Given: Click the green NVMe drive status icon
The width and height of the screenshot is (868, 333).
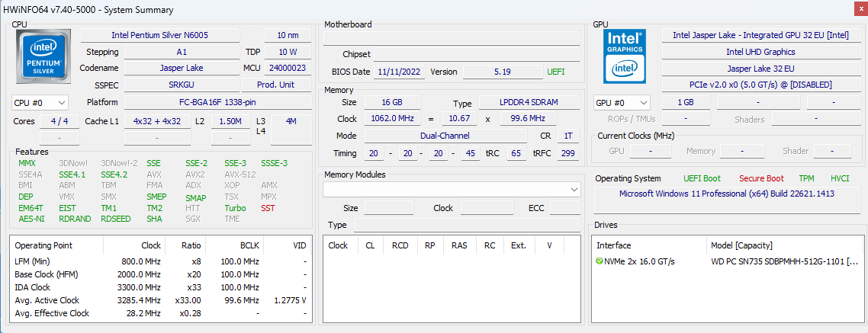Looking at the screenshot, I should [600, 261].
